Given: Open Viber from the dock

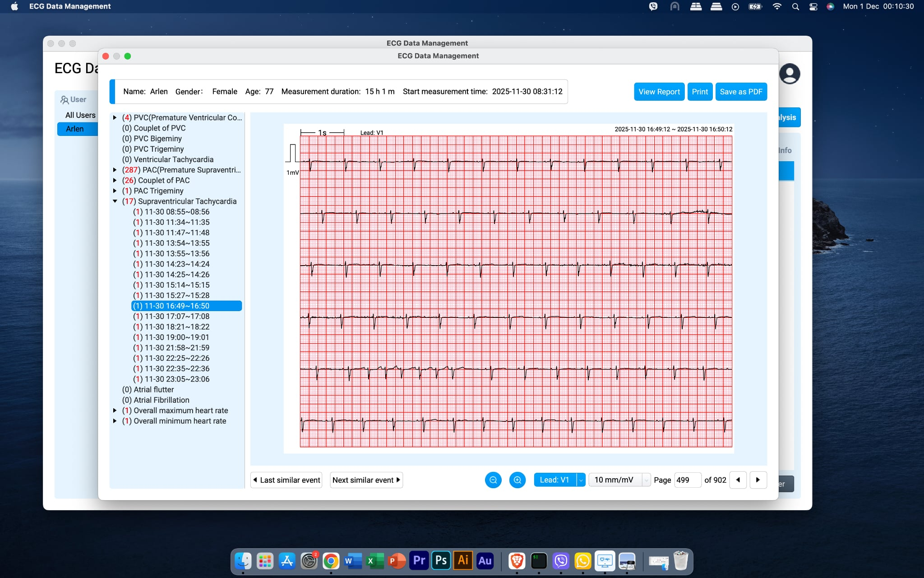Looking at the screenshot, I should pos(561,561).
